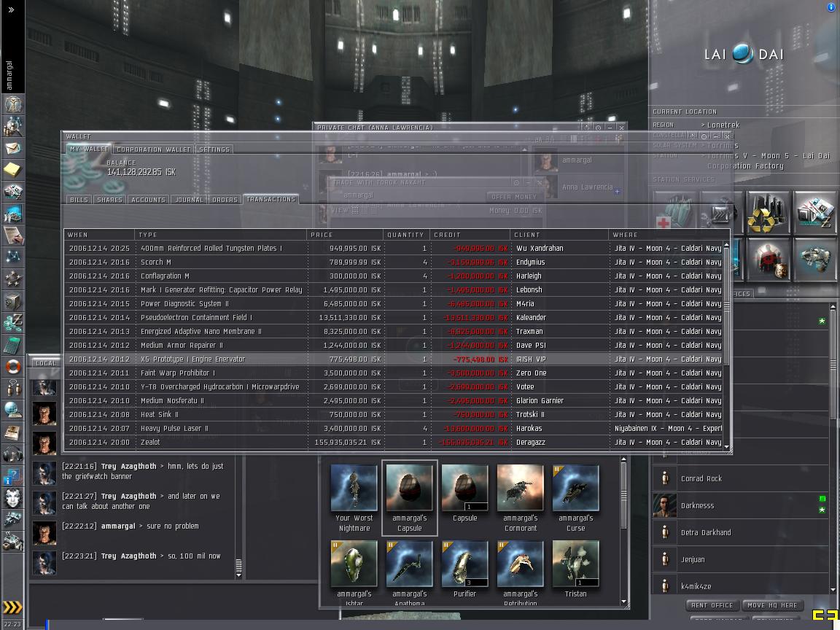Viewport: 840px width, 630px height.
Task: Open the Character Sheet icon in the Neocom
Action: pyautogui.click(x=12, y=104)
